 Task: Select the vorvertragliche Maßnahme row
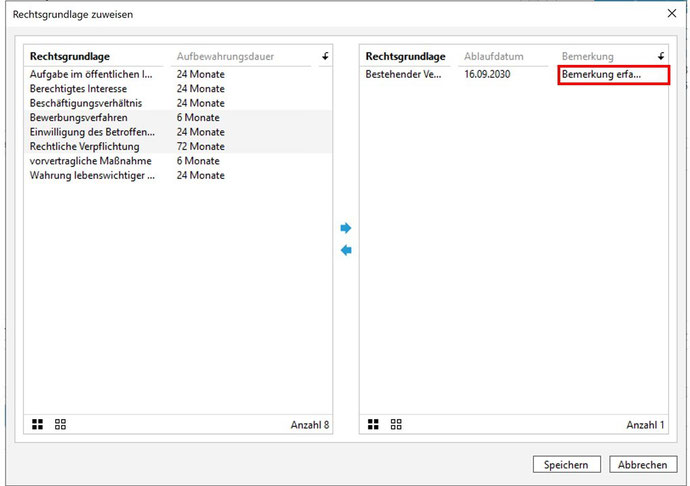tap(178, 161)
